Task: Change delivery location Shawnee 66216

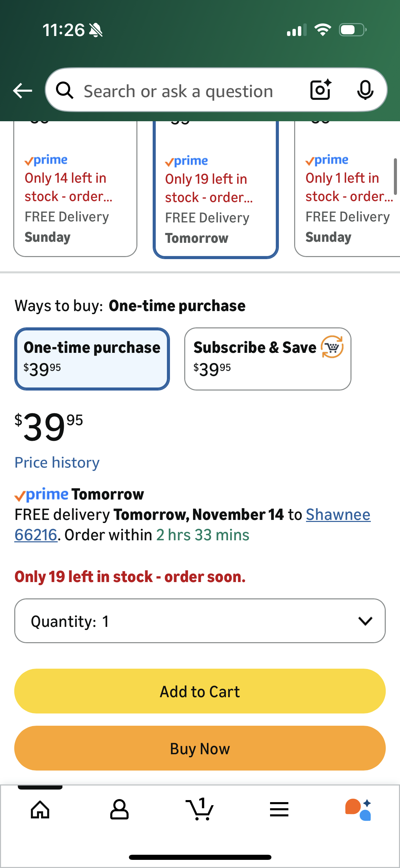Action: 338,515
